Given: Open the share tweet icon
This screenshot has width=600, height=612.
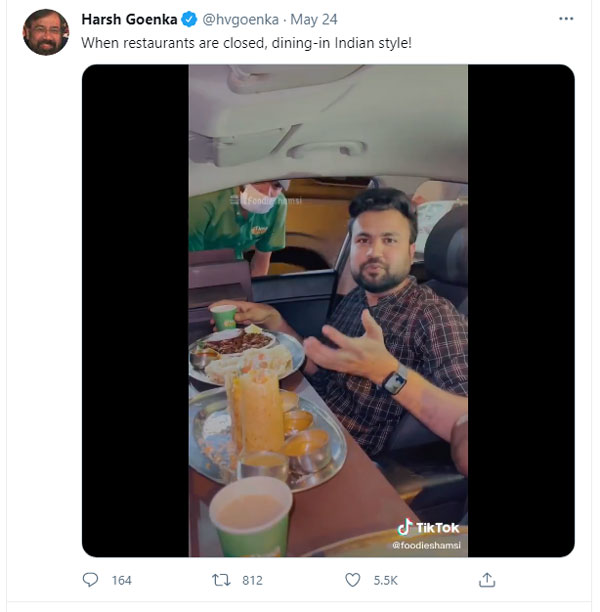Looking at the screenshot, I should coord(487,580).
